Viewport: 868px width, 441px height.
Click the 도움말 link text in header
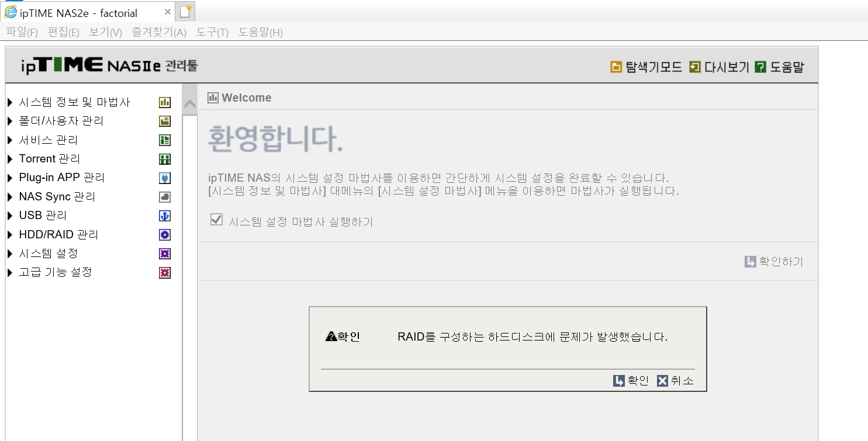tap(787, 67)
